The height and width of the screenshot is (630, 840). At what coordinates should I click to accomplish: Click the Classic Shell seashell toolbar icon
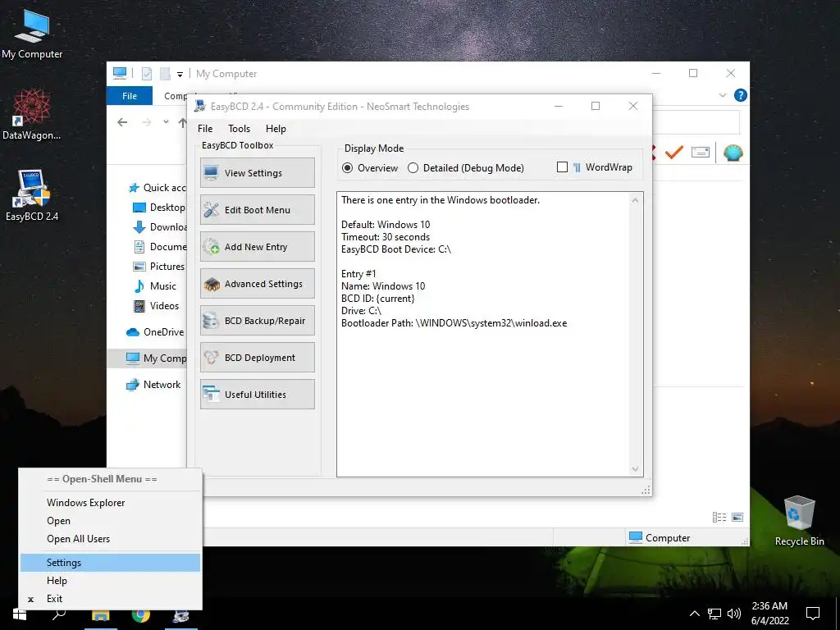(733, 153)
